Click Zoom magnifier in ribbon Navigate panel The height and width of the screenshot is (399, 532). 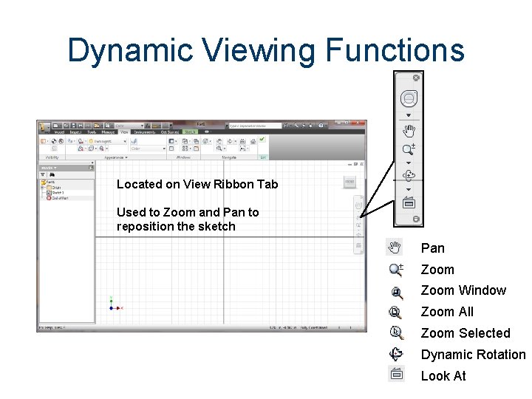point(219,149)
